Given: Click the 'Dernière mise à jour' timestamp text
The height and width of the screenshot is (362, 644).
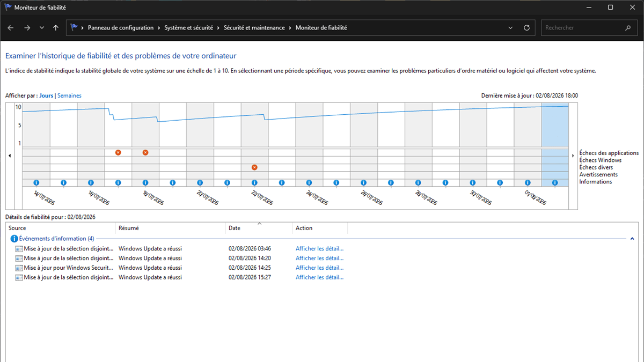Looking at the screenshot, I should 530,95.
